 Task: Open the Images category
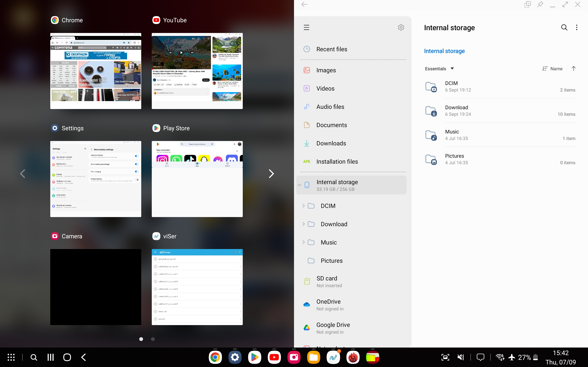point(353,70)
